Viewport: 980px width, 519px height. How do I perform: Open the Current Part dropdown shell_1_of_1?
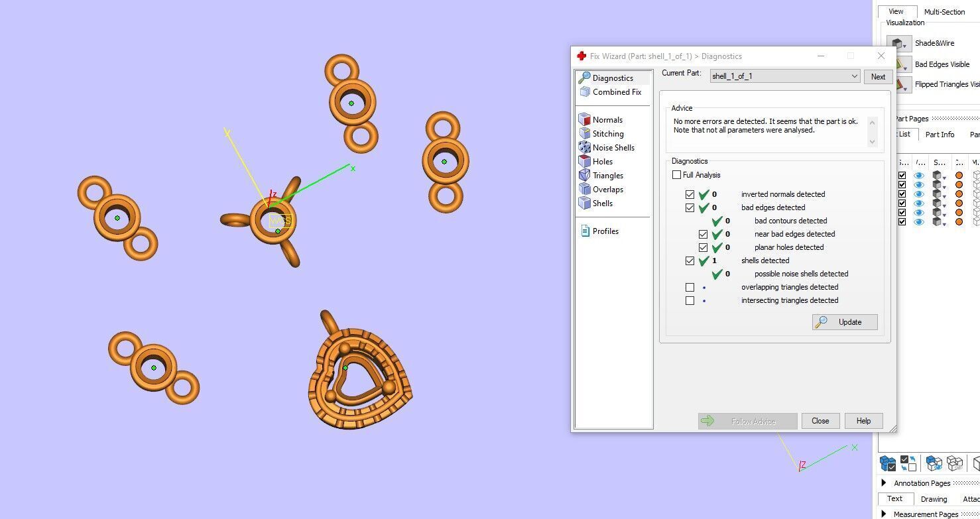tap(785, 77)
